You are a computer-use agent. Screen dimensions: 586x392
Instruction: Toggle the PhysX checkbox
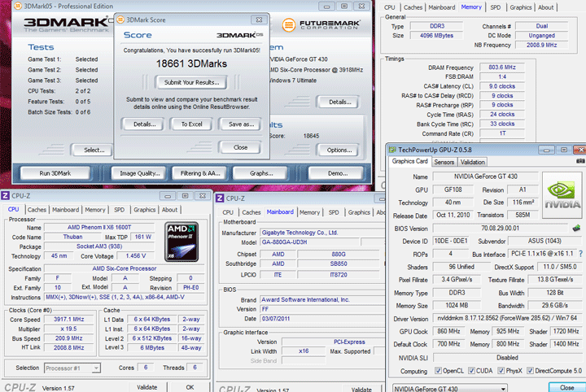point(501,371)
